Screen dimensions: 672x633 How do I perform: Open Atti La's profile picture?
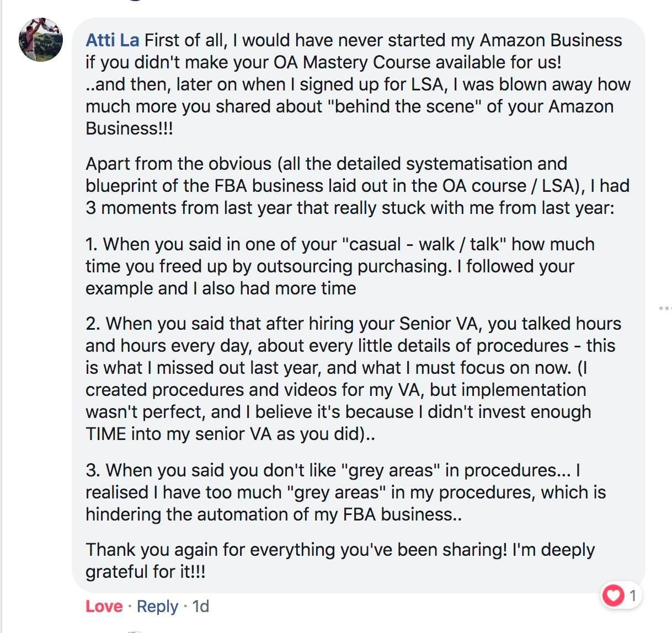pos(41,40)
